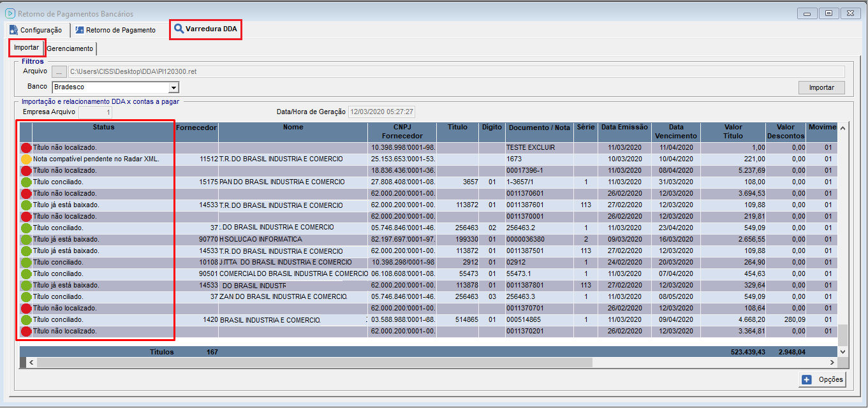This screenshot has height=408, width=868.
Task: Click the Retorno de Pagamento tab icon
Action: [x=79, y=30]
